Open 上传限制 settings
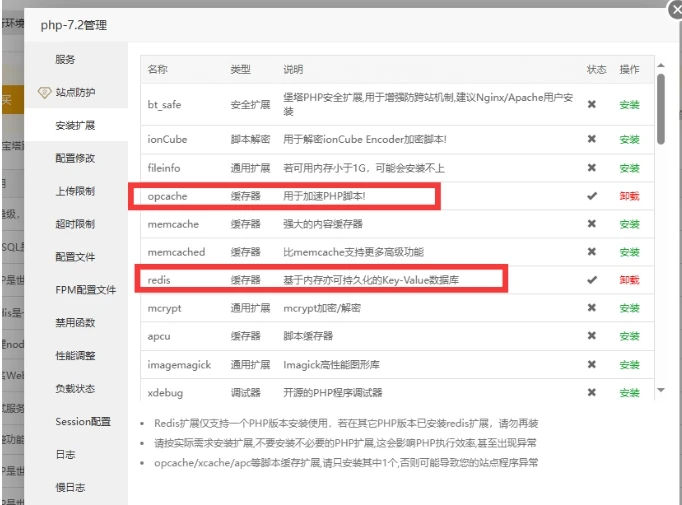Screen dimensions: 682x505 [x=75, y=191]
